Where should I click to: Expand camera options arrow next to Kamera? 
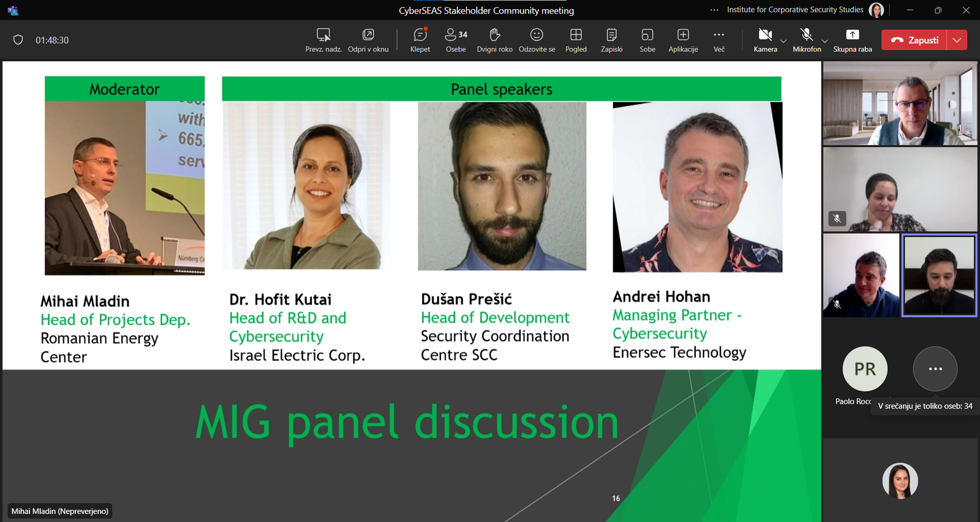pos(783,41)
